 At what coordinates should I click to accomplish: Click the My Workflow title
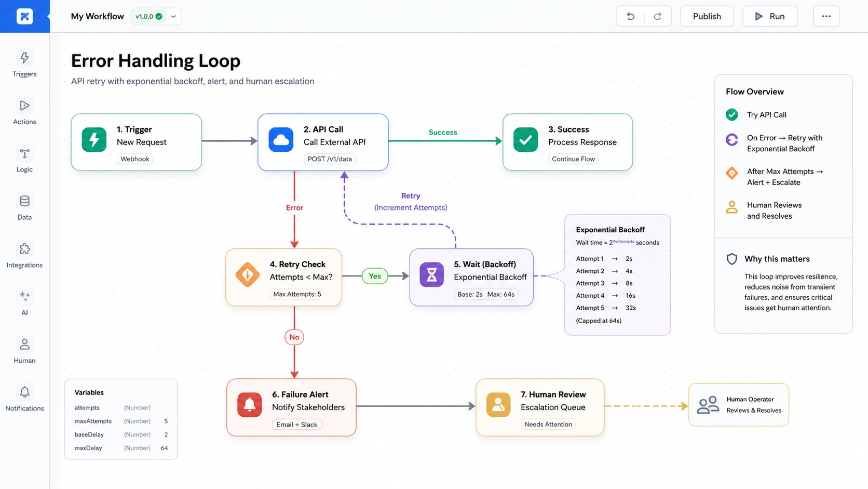click(97, 16)
